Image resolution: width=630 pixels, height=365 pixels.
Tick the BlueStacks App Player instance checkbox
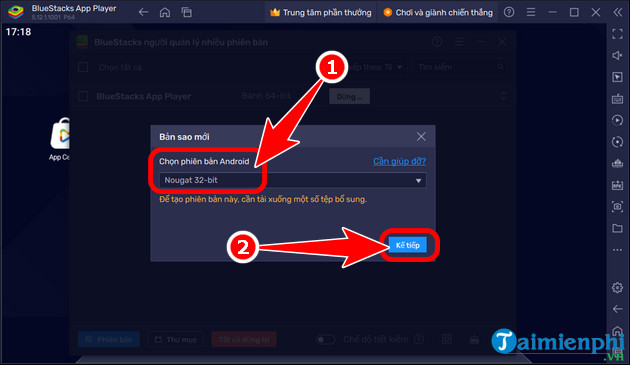(83, 96)
